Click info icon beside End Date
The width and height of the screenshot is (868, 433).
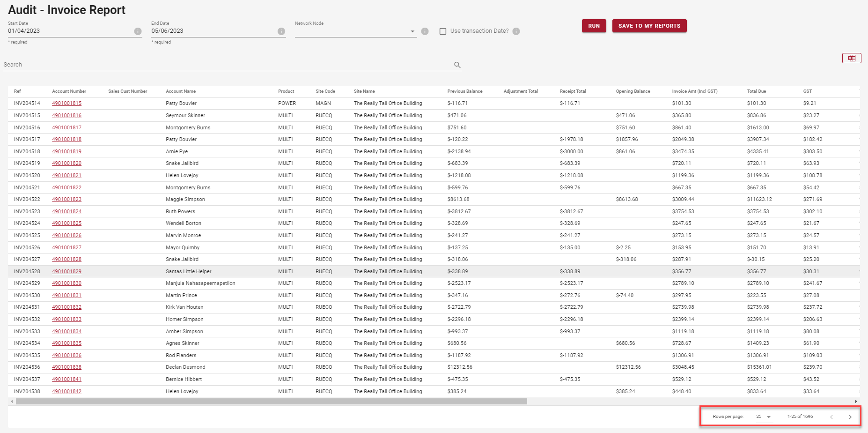pos(281,31)
